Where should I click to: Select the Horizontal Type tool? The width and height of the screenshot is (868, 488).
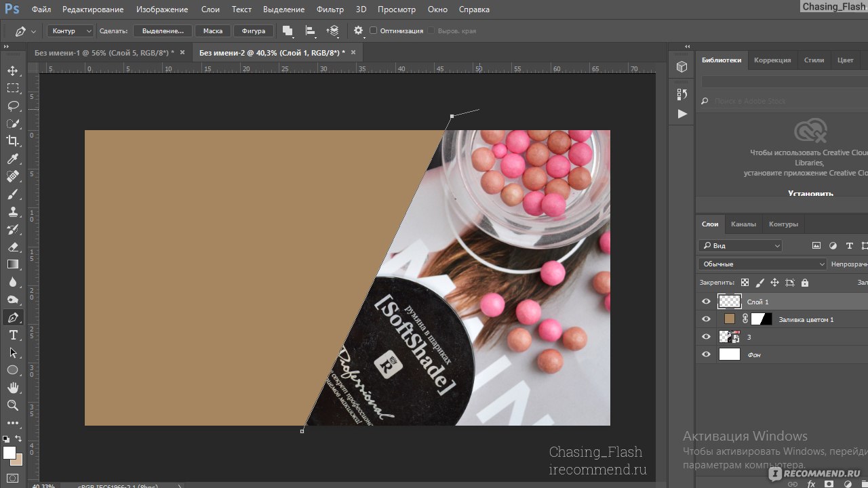pos(12,335)
